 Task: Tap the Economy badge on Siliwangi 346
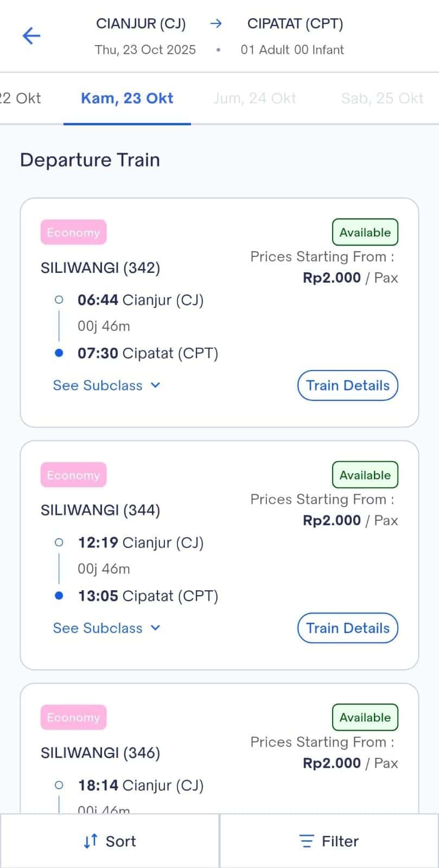coord(73,717)
